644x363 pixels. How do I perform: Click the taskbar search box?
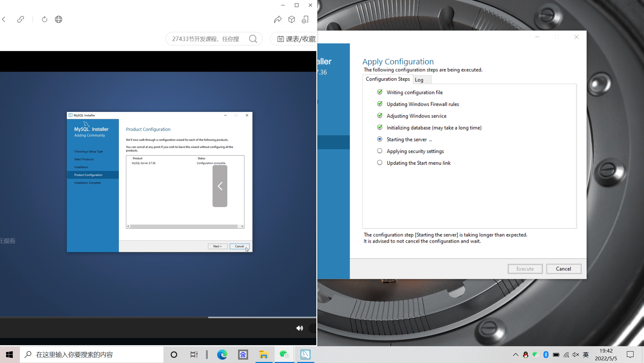point(92,355)
